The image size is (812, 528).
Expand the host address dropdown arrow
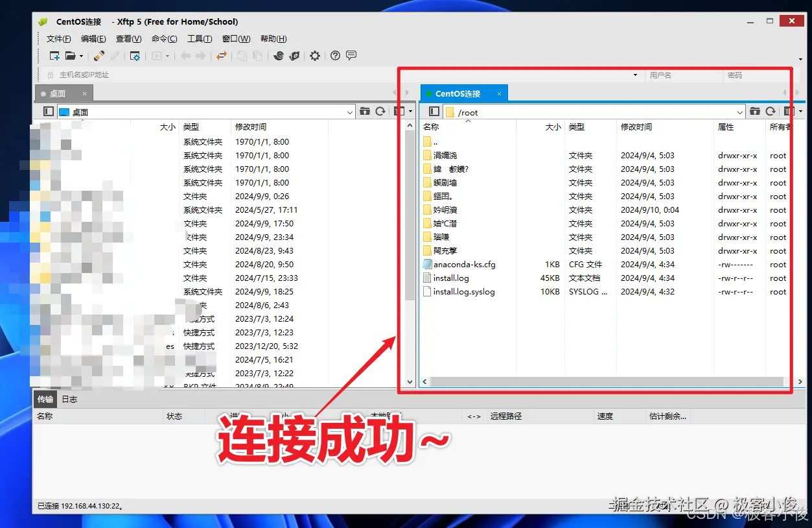(x=636, y=75)
